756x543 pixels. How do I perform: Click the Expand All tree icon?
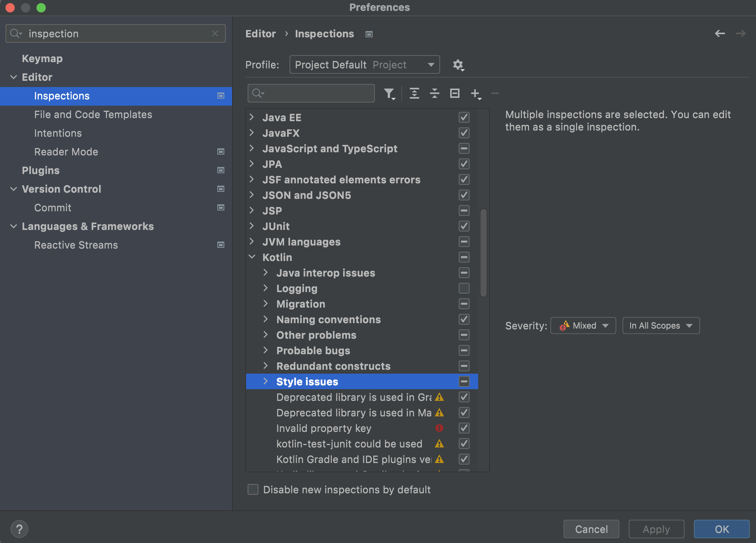point(414,94)
